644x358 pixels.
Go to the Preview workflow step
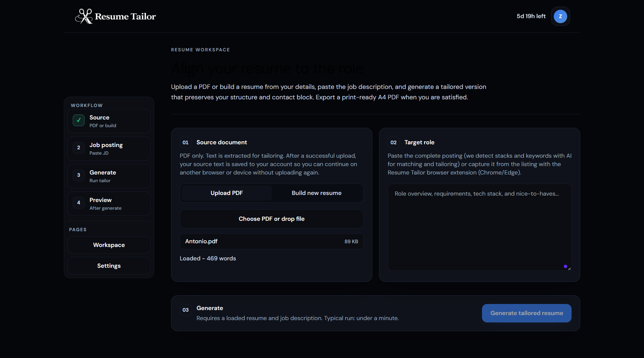pyautogui.click(x=109, y=204)
